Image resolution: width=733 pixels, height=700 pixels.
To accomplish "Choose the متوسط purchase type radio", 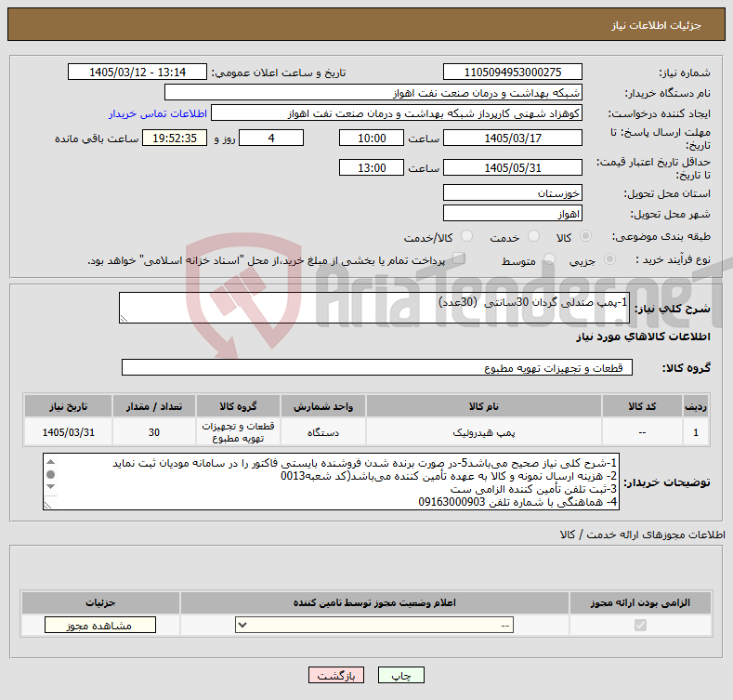I will (x=549, y=258).
